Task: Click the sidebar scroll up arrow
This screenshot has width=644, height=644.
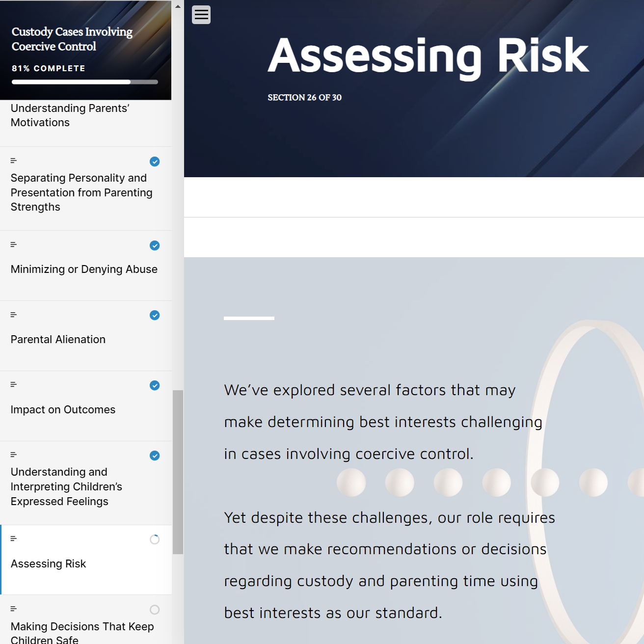Action: 178,6
